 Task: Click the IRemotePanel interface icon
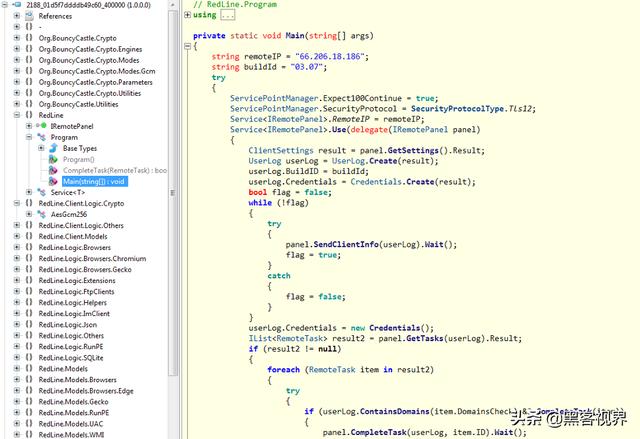tap(42, 126)
